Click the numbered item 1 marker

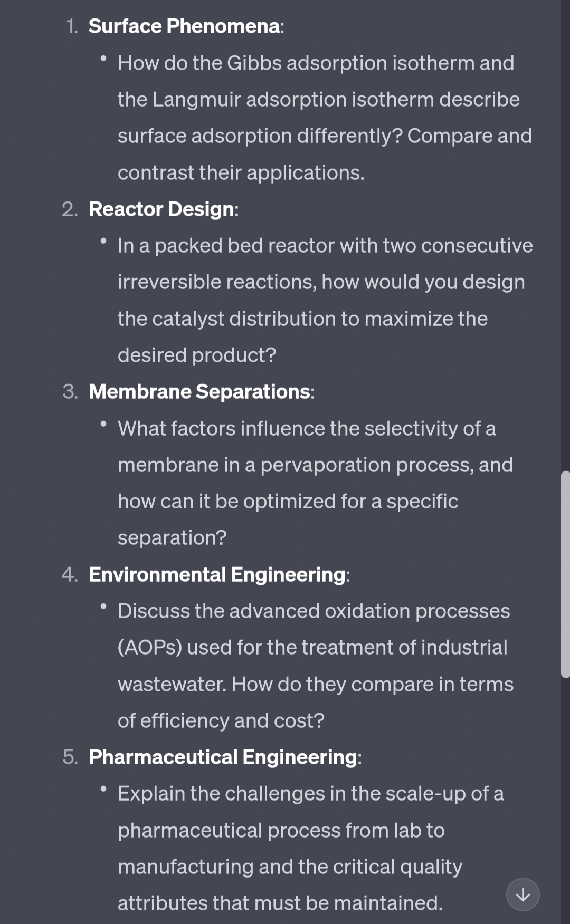pyautogui.click(x=71, y=26)
